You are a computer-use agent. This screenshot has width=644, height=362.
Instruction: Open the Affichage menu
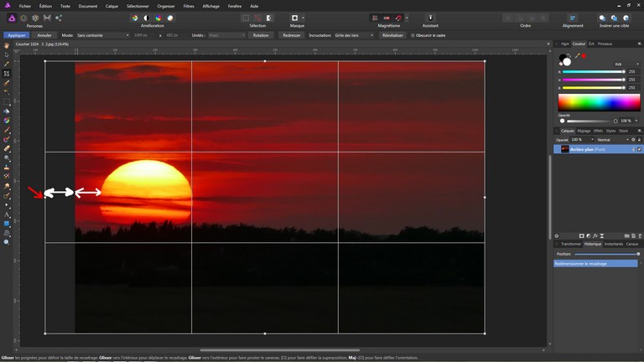210,6
